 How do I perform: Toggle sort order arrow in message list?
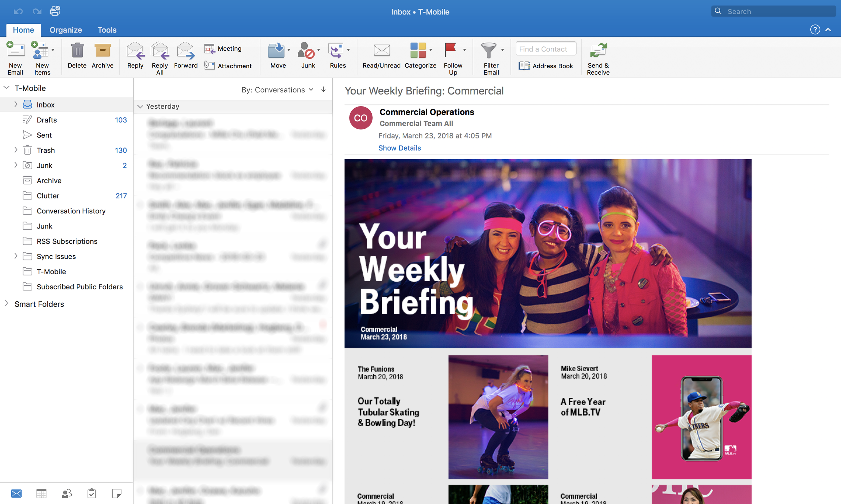coord(323,89)
